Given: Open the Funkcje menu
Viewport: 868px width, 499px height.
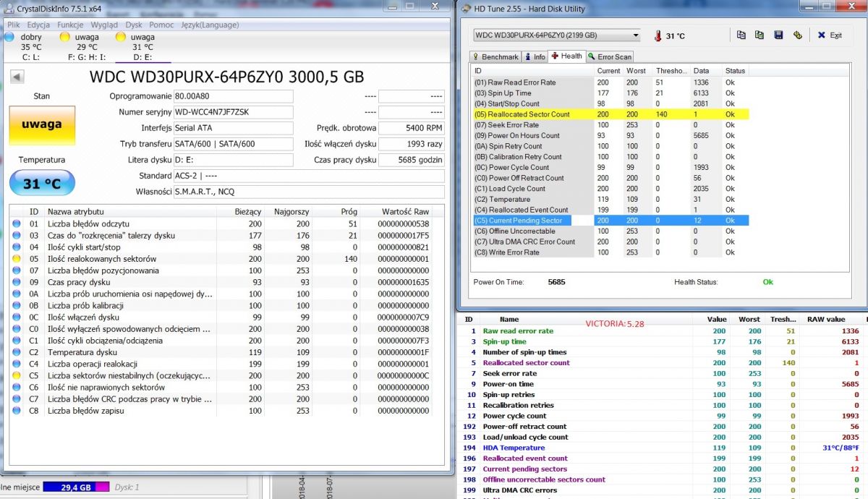Looking at the screenshot, I should click(x=70, y=25).
